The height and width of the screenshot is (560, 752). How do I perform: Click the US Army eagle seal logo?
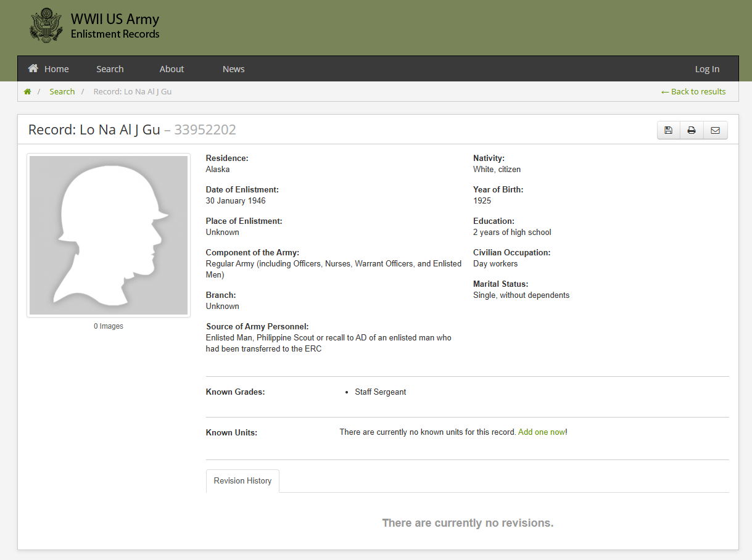pyautogui.click(x=46, y=25)
